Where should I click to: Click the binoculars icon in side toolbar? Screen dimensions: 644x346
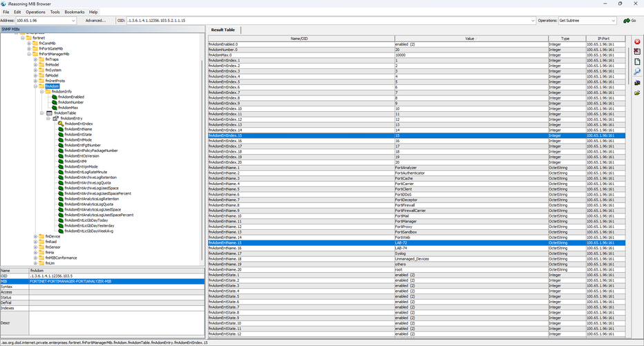[x=637, y=82]
